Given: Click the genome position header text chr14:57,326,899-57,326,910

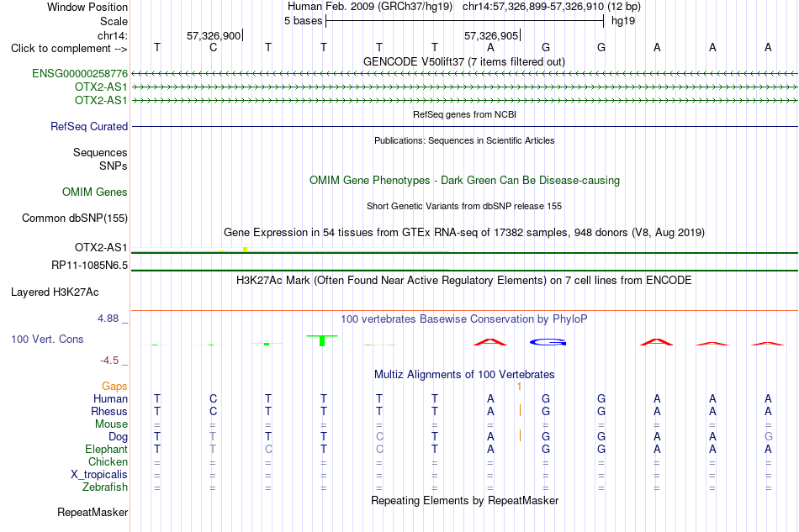Looking at the screenshot, I should click(x=533, y=7).
